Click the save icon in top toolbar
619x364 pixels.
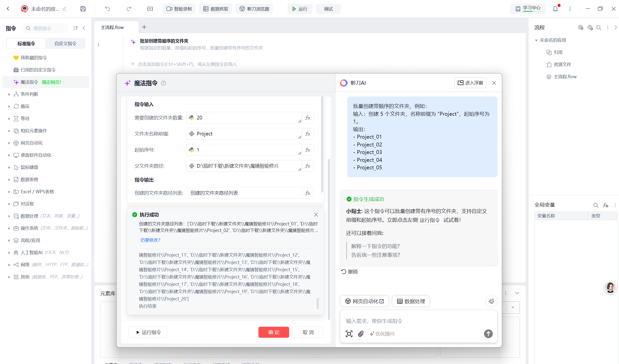pyautogui.click(x=83, y=9)
